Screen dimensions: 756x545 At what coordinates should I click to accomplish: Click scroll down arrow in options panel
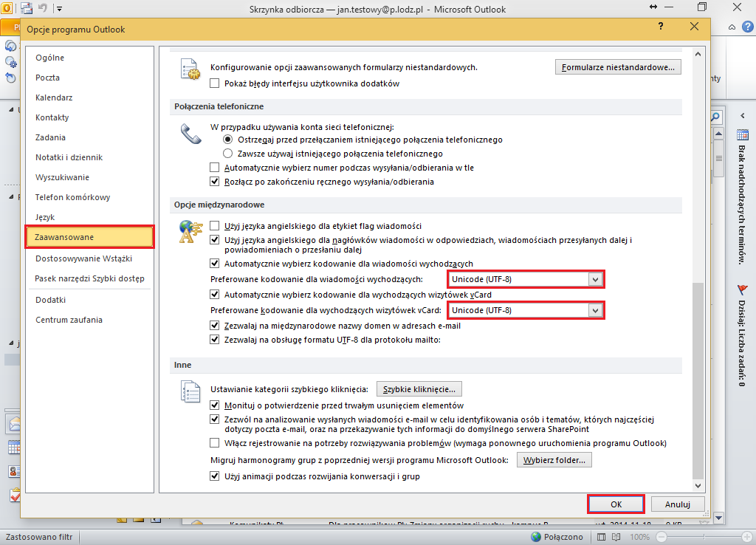(x=698, y=486)
